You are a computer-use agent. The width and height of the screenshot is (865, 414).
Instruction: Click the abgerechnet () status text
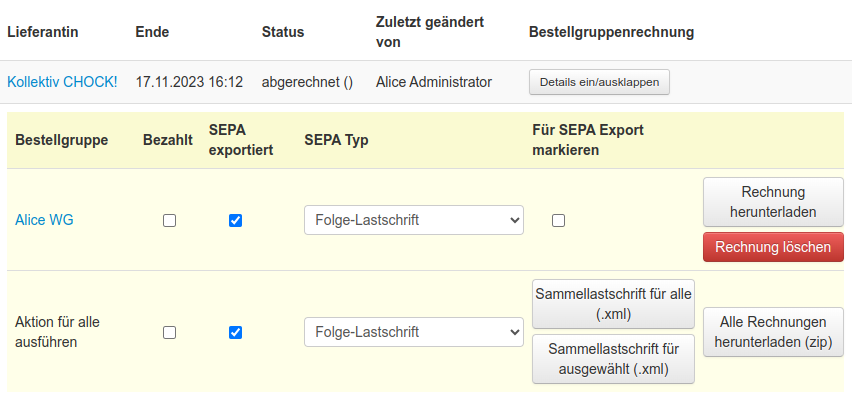click(x=307, y=82)
